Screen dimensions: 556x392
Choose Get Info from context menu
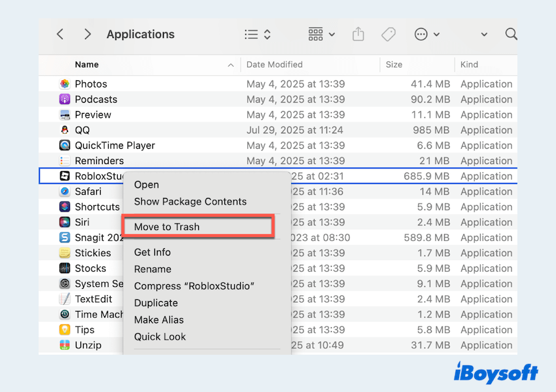click(x=152, y=252)
